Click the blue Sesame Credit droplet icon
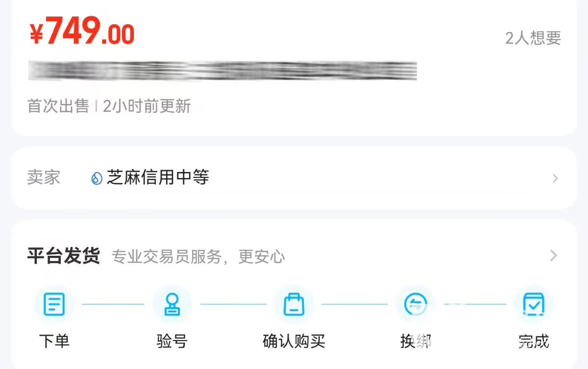 pos(97,178)
